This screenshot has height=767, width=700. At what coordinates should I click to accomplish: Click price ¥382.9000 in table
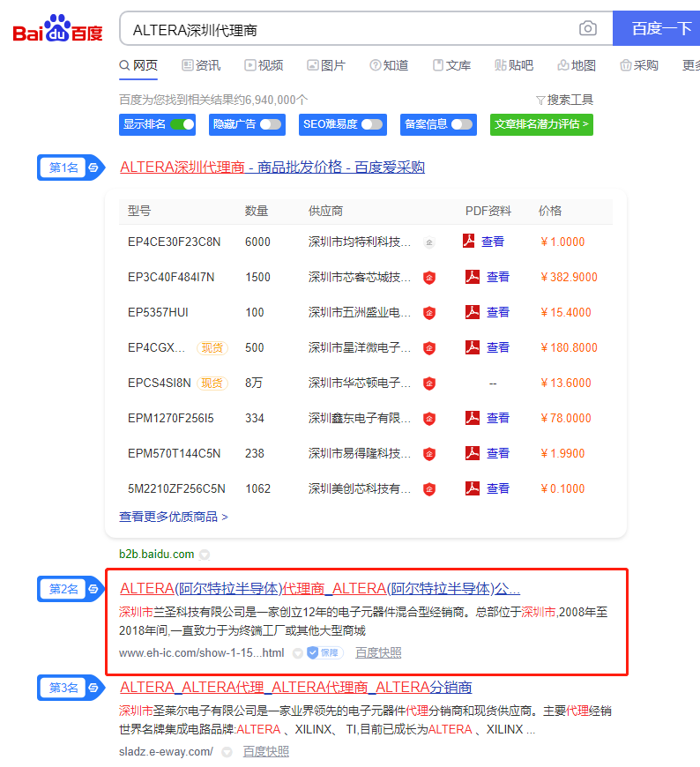(569, 278)
